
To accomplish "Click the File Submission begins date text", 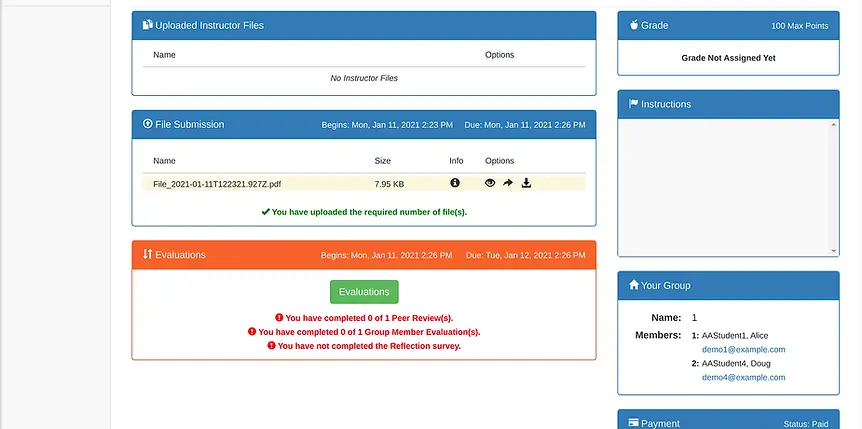I will click(x=387, y=125).
